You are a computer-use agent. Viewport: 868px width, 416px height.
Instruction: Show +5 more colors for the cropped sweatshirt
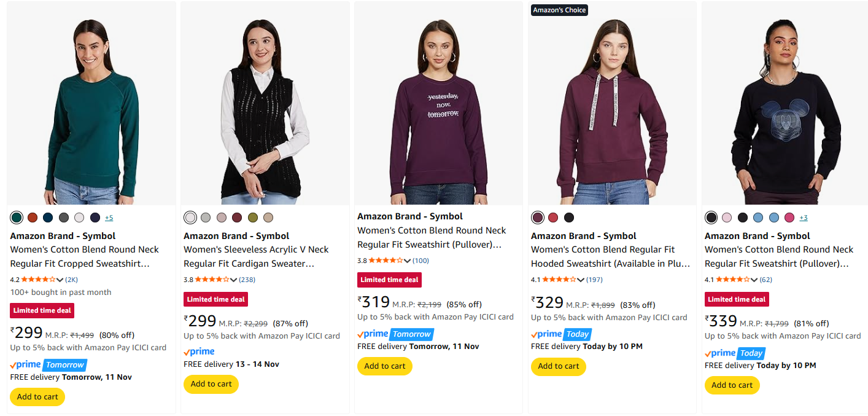point(109,218)
